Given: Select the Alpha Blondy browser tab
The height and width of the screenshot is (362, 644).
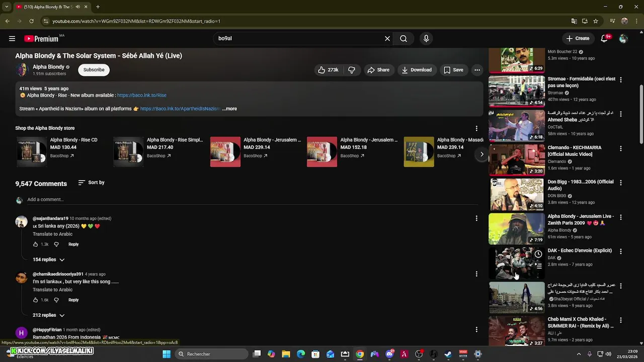Looking at the screenshot, I should 52,7.
